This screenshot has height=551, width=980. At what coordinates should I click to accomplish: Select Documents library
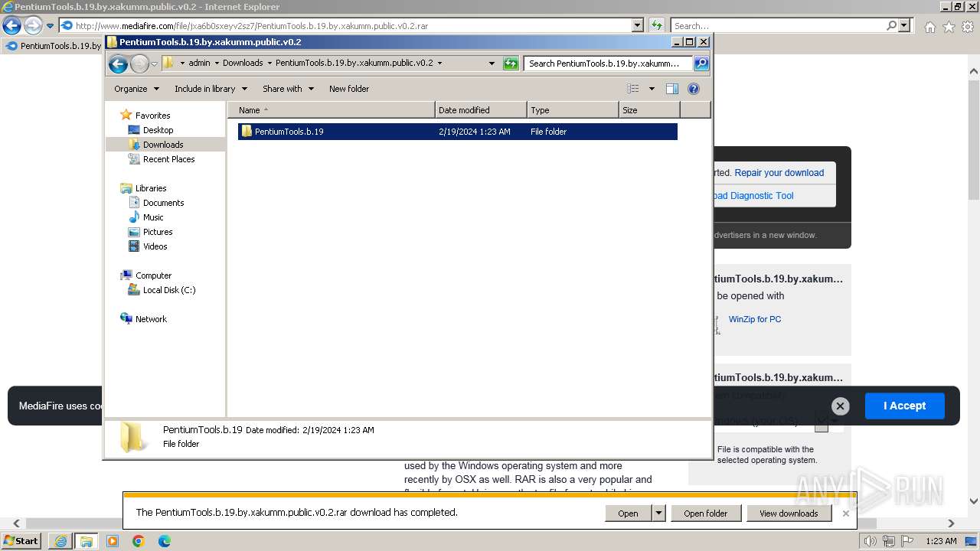(163, 203)
